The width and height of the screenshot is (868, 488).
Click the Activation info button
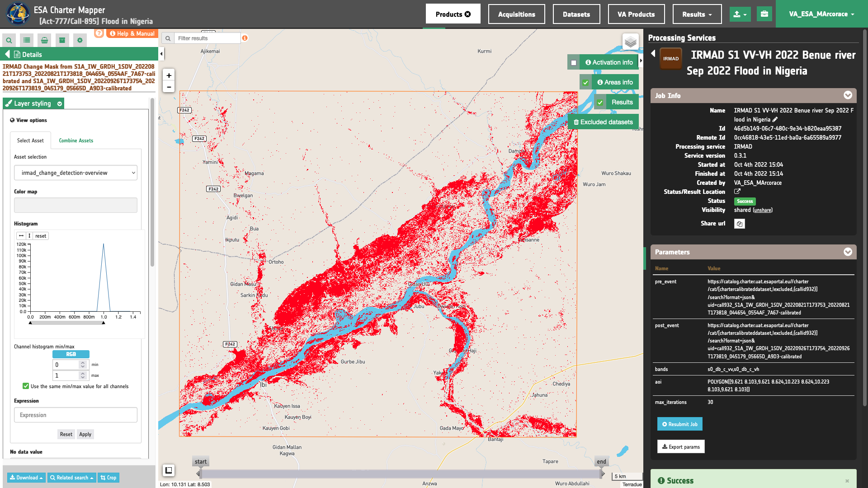(609, 62)
